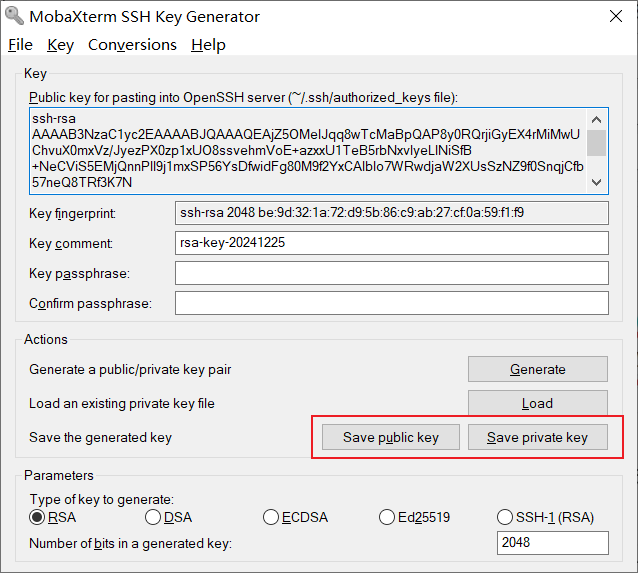Select the RSA key type

[x=38, y=517]
